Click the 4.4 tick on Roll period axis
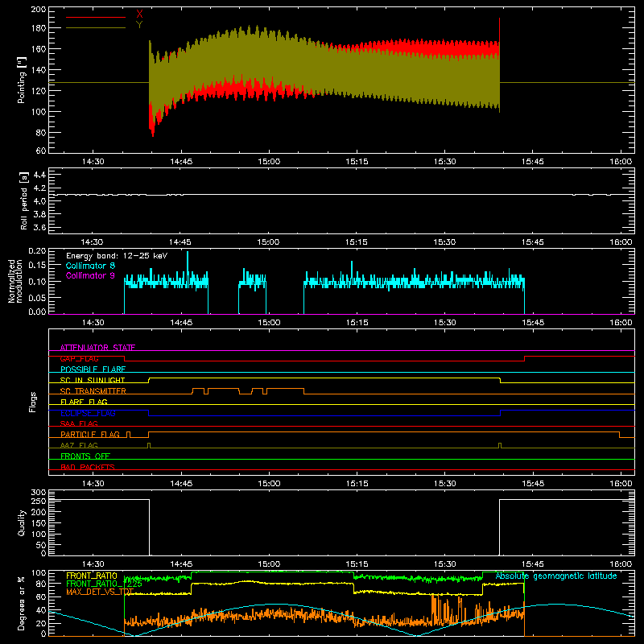Viewport: 644px width, 644px height. click(x=39, y=175)
